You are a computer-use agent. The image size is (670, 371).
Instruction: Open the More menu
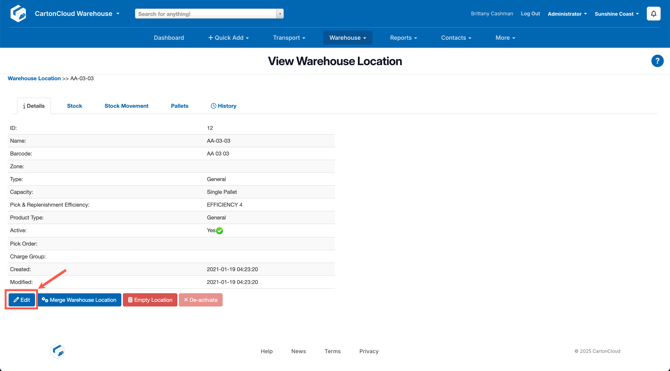(505, 38)
